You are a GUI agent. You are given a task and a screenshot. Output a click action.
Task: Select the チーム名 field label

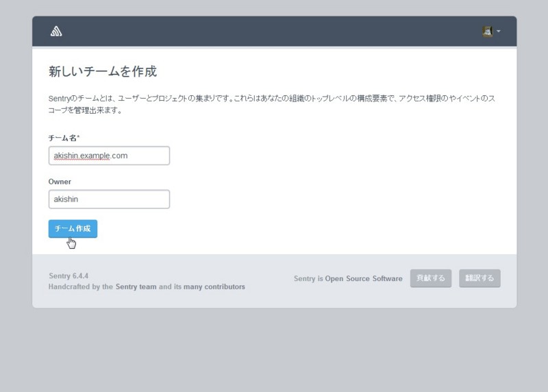tap(64, 138)
